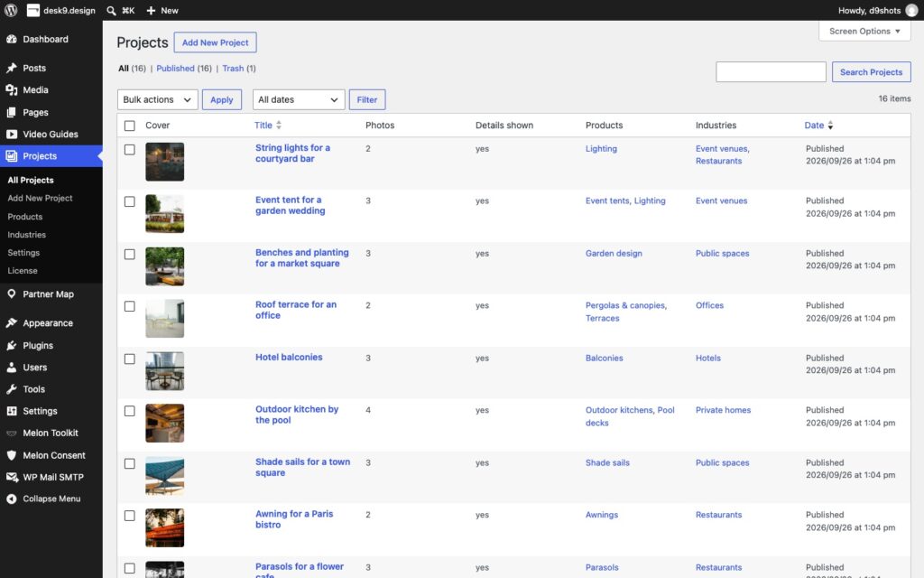Open the Shade sails product link

click(x=607, y=463)
